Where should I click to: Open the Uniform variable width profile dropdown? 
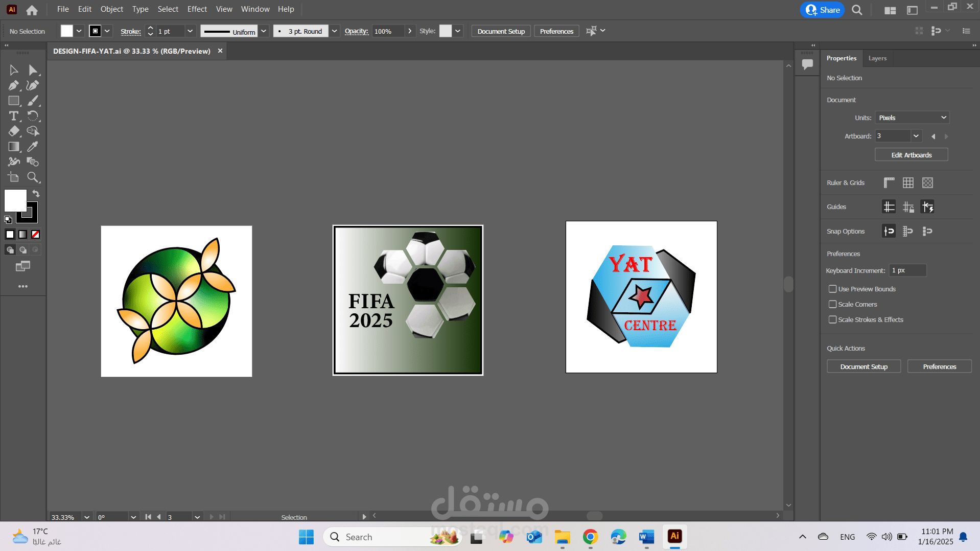pos(264,31)
